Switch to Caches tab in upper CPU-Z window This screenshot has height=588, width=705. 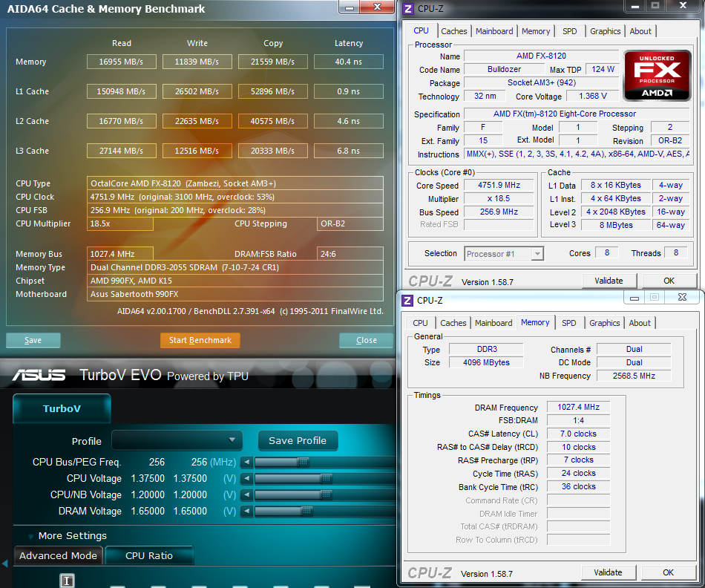[x=453, y=31]
